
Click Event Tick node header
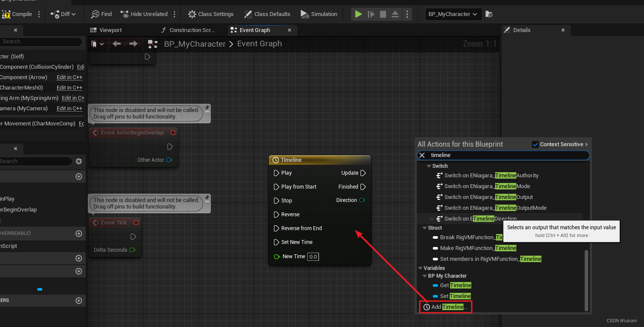(115, 223)
